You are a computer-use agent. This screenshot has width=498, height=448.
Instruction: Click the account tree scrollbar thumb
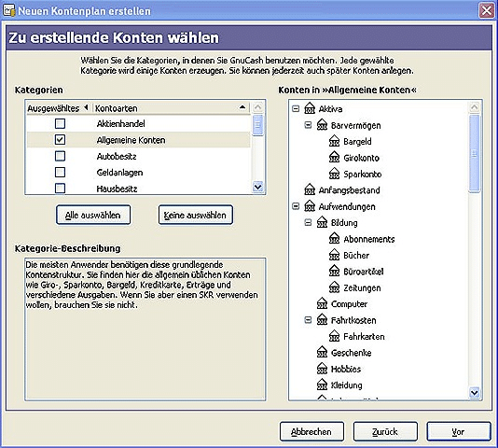click(x=474, y=153)
